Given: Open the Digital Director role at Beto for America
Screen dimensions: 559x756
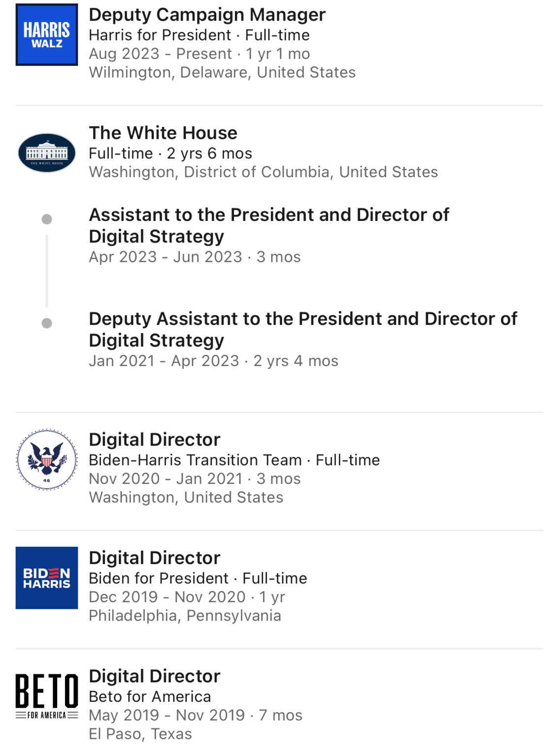Looking at the screenshot, I should coord(154,676).
